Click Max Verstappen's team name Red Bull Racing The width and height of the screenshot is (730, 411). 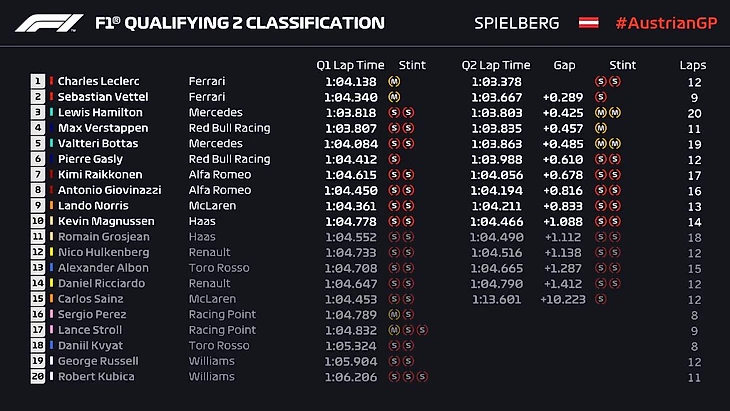tap(229, 128)
